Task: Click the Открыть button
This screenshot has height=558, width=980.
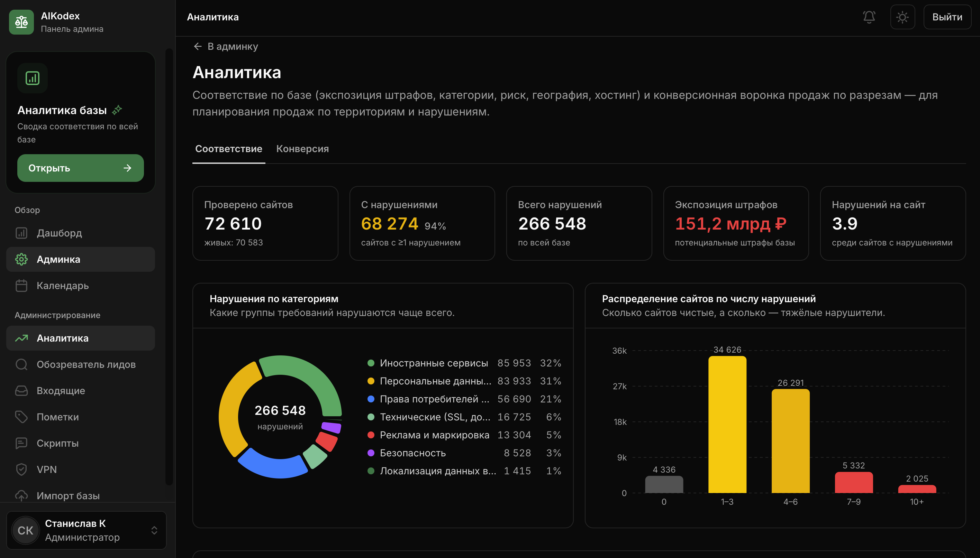Action: coord(81,168)
